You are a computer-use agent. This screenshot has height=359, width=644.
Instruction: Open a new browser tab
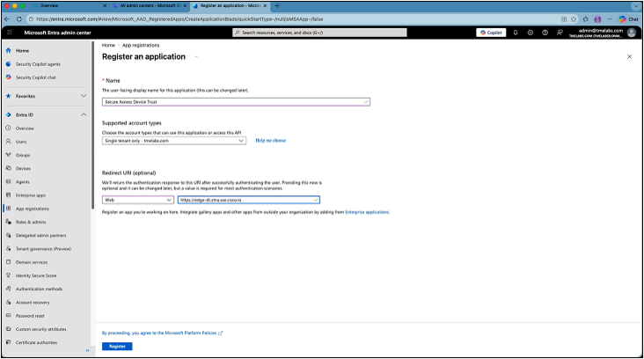coord(277,6)
